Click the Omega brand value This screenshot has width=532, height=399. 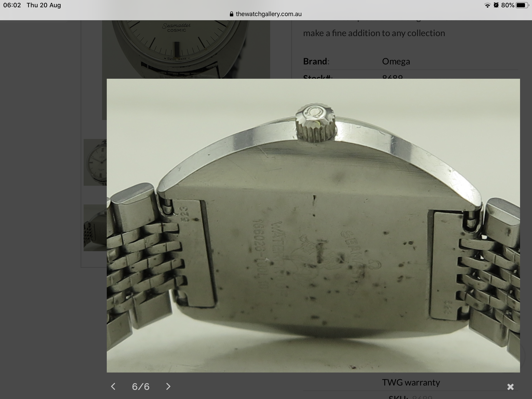click(396, 62)
